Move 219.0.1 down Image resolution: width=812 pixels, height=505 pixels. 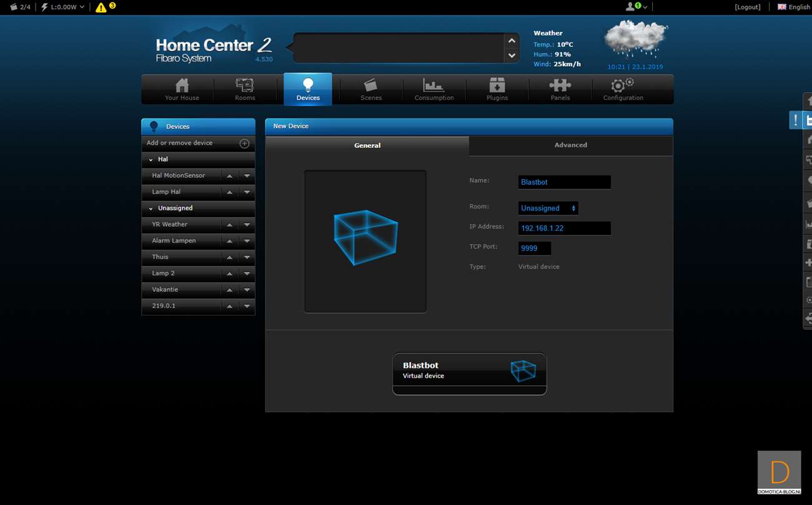(247, 306)
